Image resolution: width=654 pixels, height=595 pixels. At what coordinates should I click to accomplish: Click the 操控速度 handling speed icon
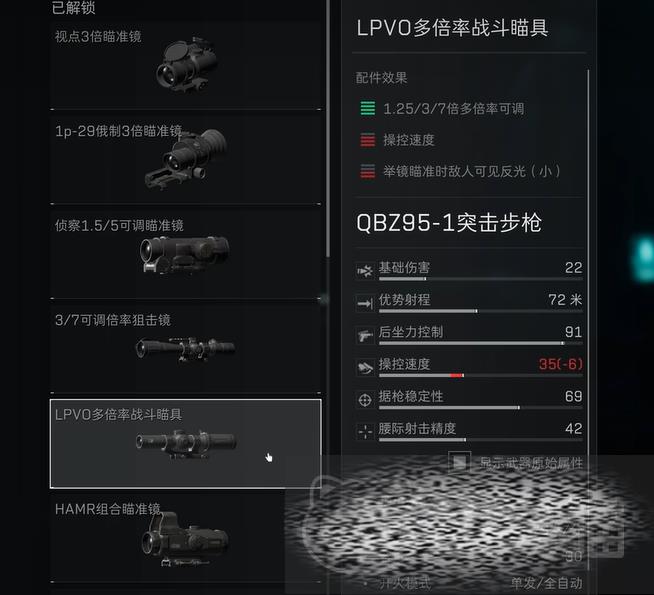coord(365,368)
